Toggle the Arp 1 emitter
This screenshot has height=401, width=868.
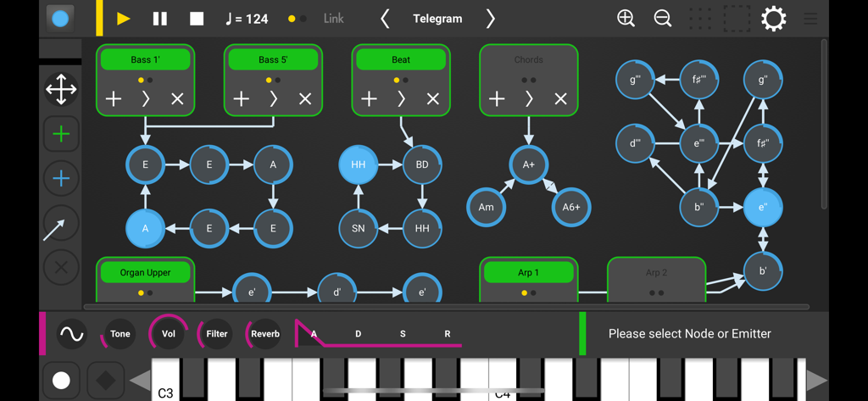point(529,272)
